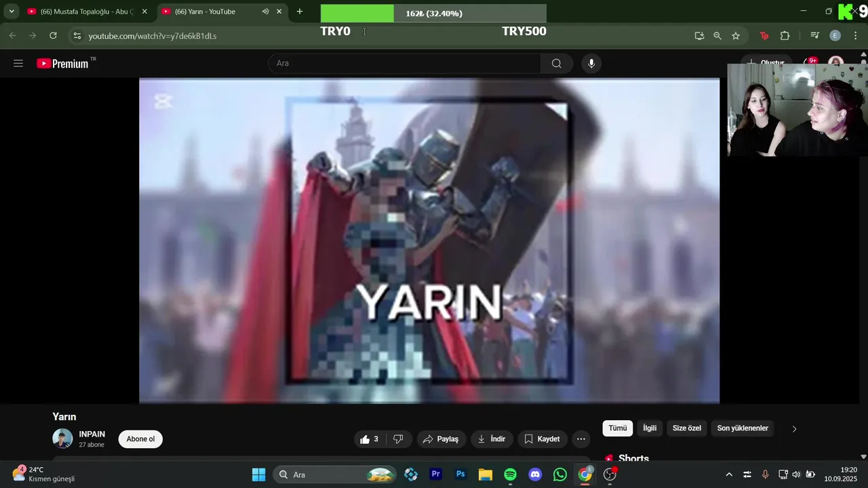Open Discord from the taskbar
The height and width of the screenshot is (488, 868).
click(535, 474)
